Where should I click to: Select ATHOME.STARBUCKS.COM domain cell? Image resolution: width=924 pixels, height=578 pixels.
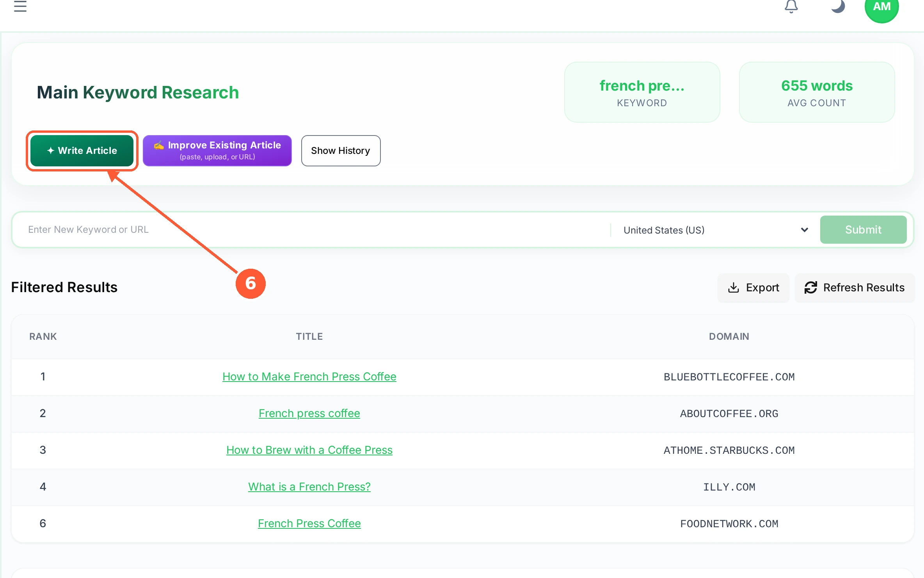(x=729, y=450)
